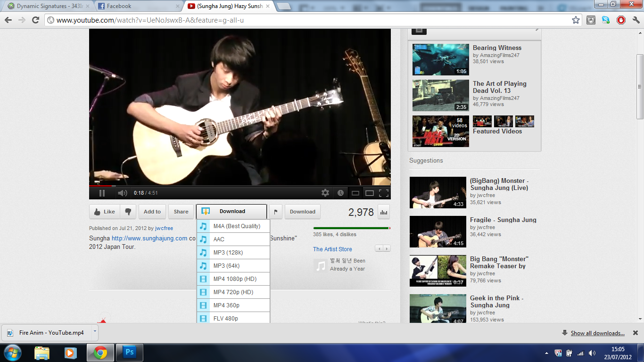Bookmark this page with star icon
The height and width of the screenshot is (362, 644).
click(x=576, y=20)
